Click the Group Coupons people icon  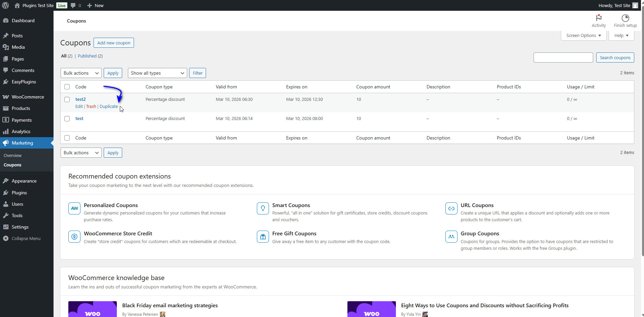click(451, 237)
